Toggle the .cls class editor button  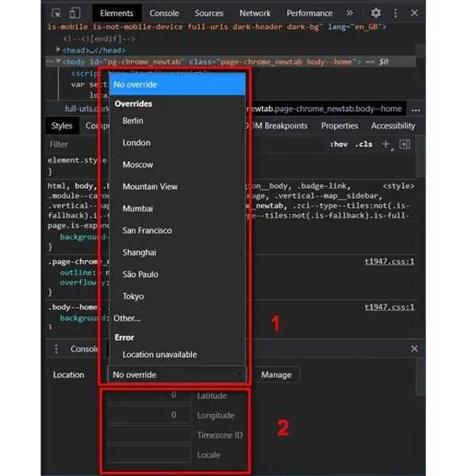pyautogui.click(x=363, y=144)
